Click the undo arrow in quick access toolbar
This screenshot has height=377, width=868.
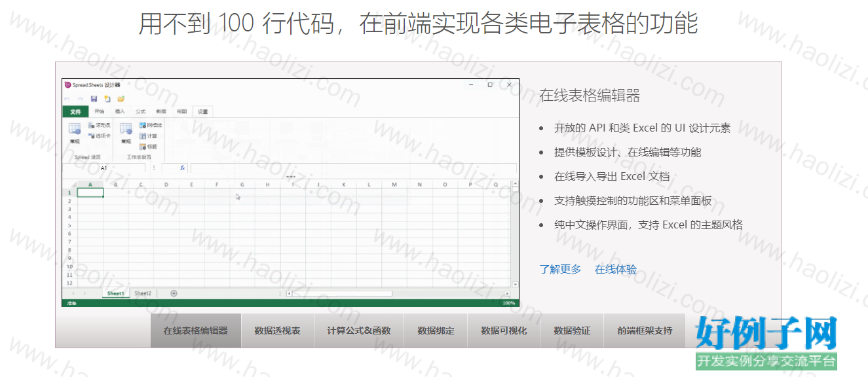pyautogui.click(x=67, y=99)
